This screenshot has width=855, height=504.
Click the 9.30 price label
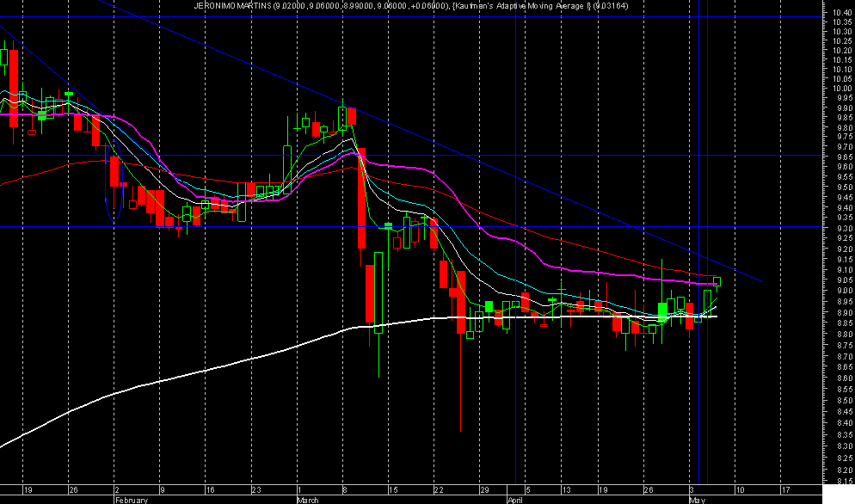coord(844,229)
